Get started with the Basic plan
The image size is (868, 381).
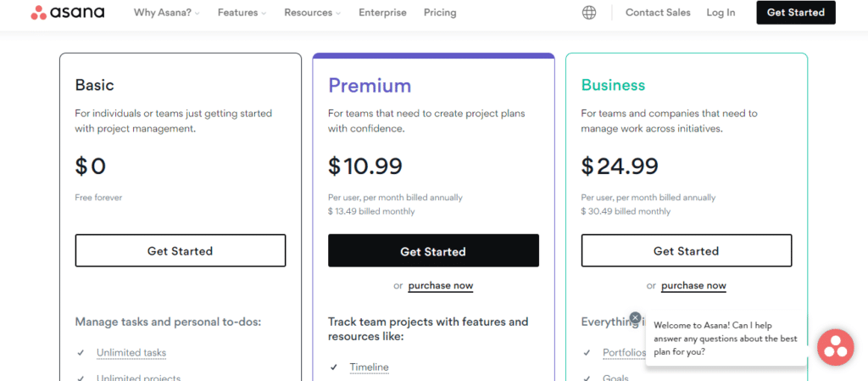pyautogui.click(x=181, y=251)
